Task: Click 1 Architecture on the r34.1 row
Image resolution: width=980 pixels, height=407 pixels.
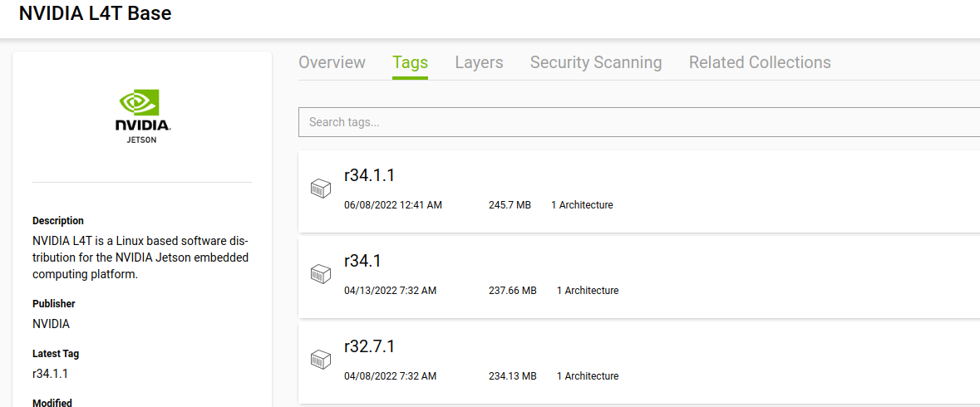Action: 588,291
